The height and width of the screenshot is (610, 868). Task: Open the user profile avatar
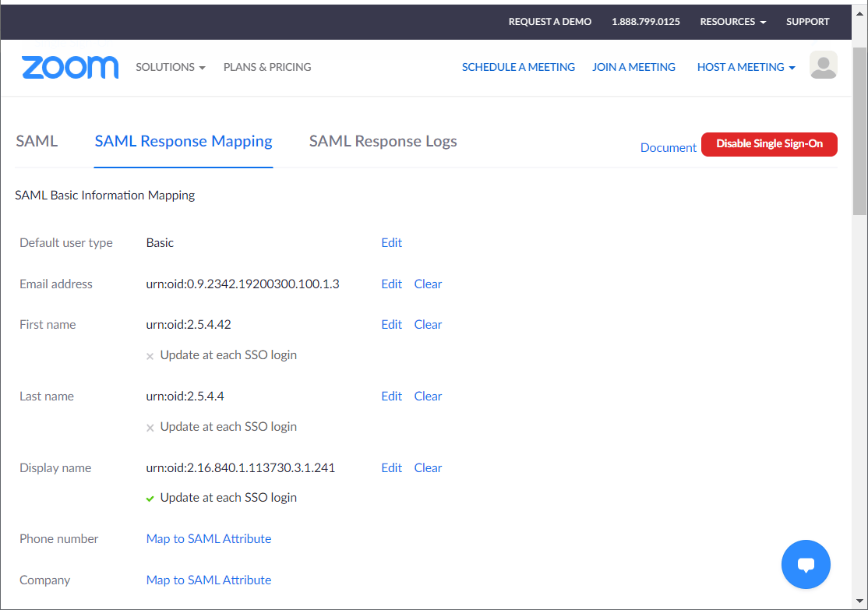823,65
